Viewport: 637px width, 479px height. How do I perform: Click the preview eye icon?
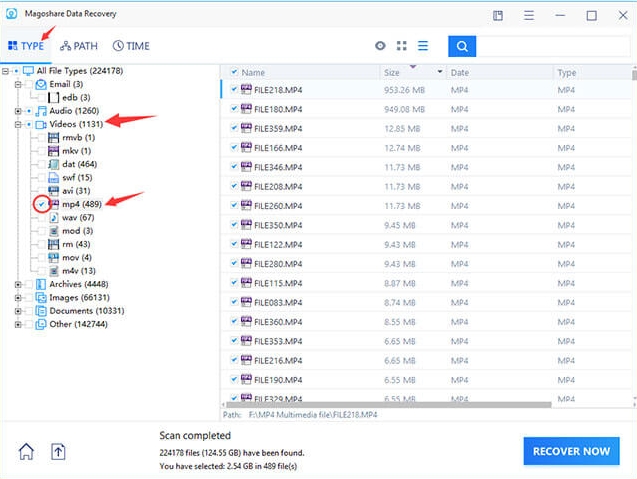pos(380,46)
